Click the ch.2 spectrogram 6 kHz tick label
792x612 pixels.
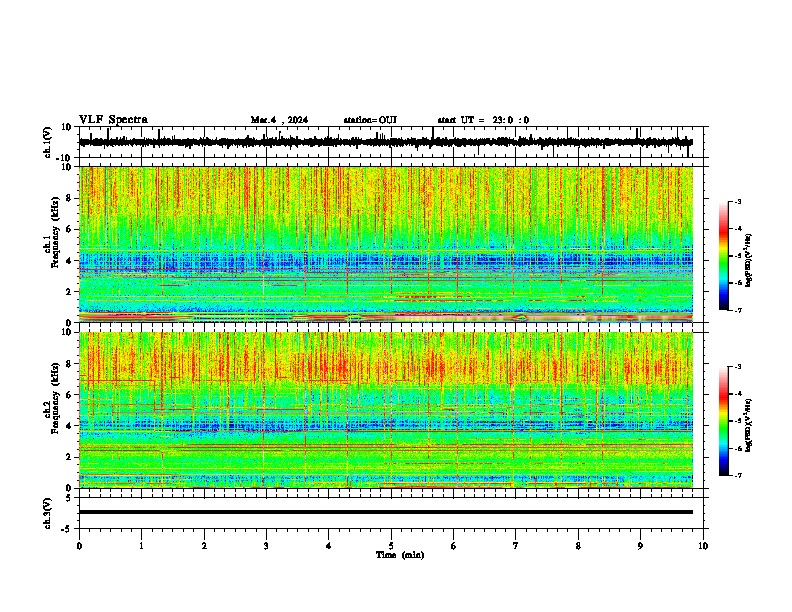pos(69,395)
